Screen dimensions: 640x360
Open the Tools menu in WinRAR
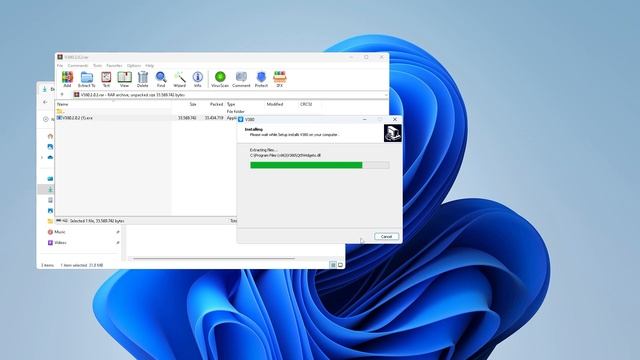pos(98,65)
